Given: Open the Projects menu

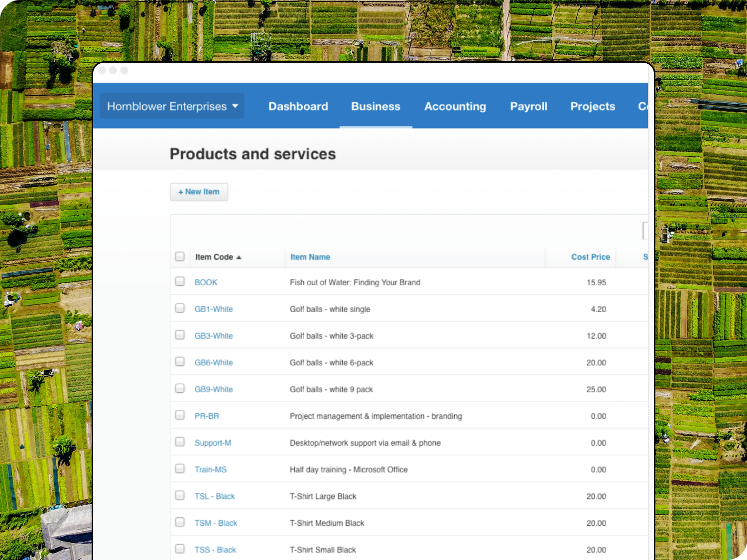Looking at the screenshot, I should point(593,106).
